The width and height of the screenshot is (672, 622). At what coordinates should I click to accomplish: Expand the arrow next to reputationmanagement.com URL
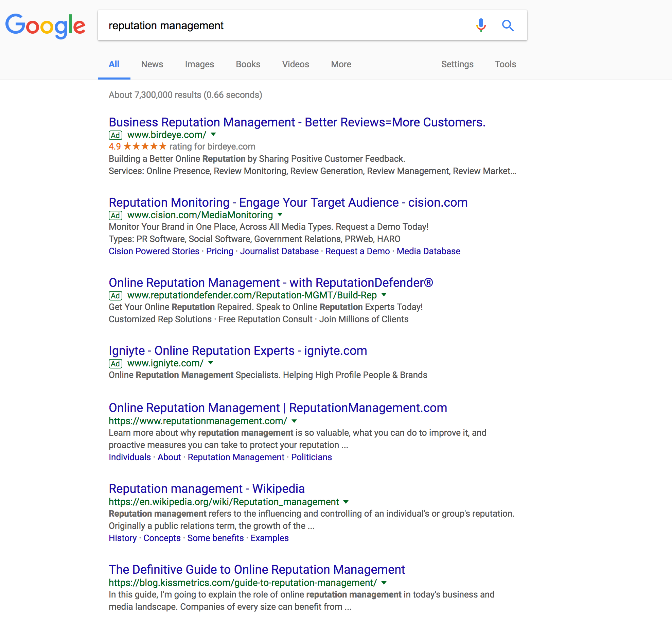294,421
